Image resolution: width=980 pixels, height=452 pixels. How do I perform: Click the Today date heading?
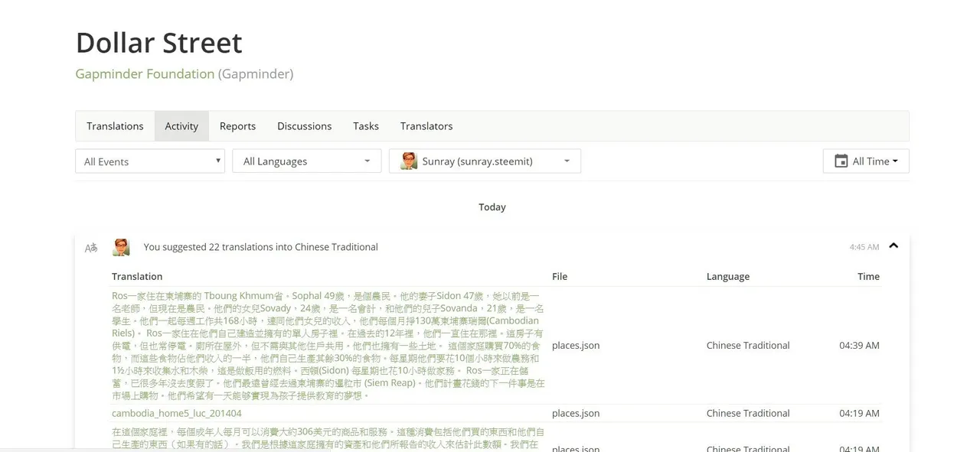tap(492, 207)
